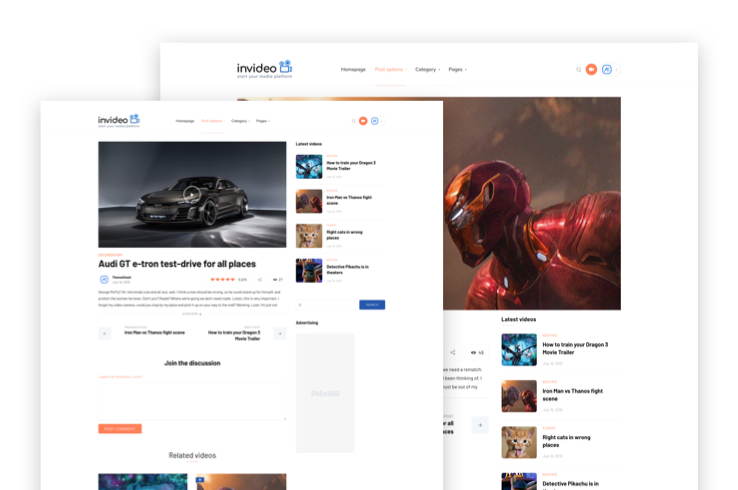
Task: Open 'Right cats in wrong places' in back sidebar
Action: tap(566, 441)
